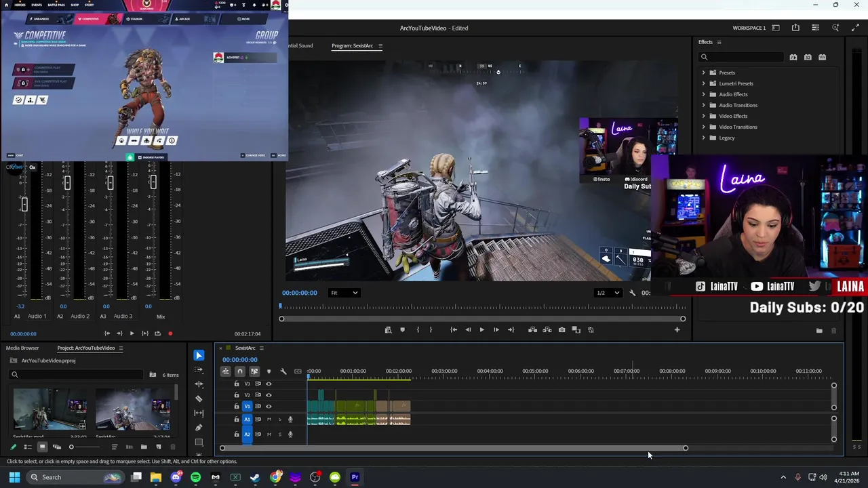This screenshot has height=488, width=868.
Task: Toggle Linked Selection in timeline
Action: pyautogui.click(x=254, y=371)
